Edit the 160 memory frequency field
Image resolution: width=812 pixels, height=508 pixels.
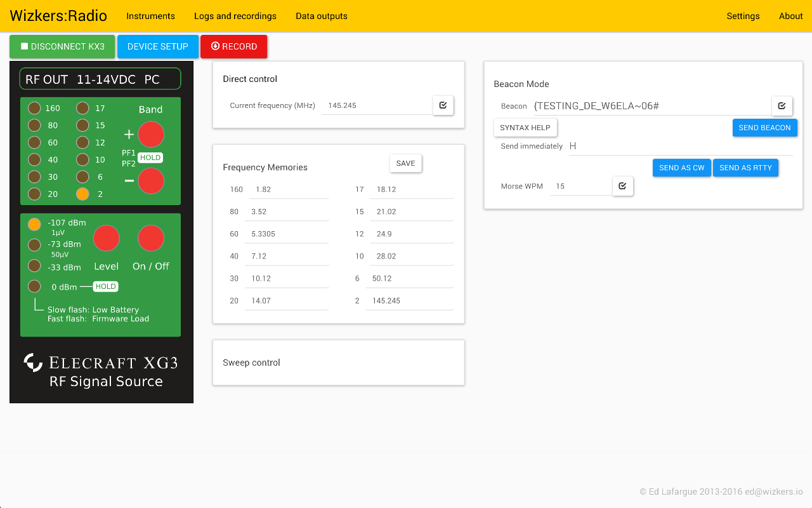[x=289, y=189]
